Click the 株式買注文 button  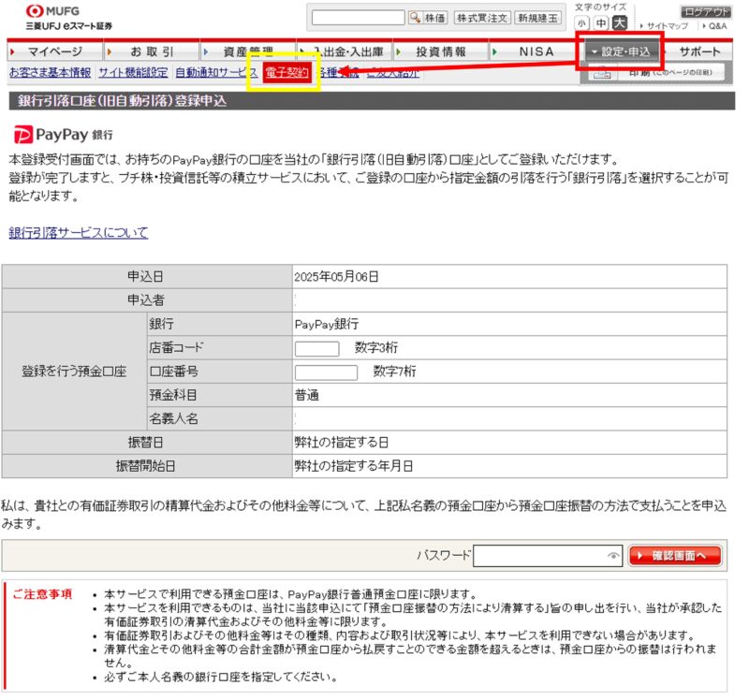click(x=481, y=18)
